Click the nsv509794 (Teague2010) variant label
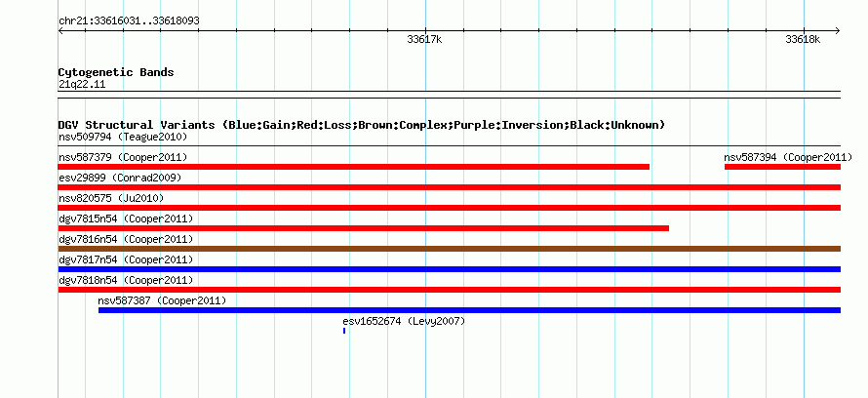 click(x=123, y=137)
